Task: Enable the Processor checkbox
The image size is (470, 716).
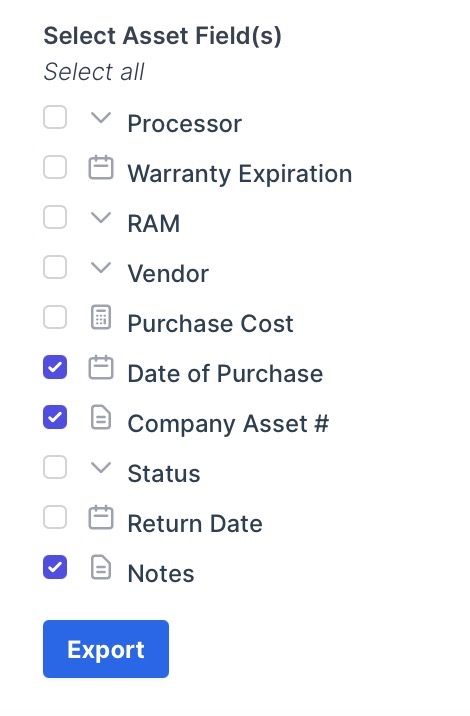Action: click(55, 117)
